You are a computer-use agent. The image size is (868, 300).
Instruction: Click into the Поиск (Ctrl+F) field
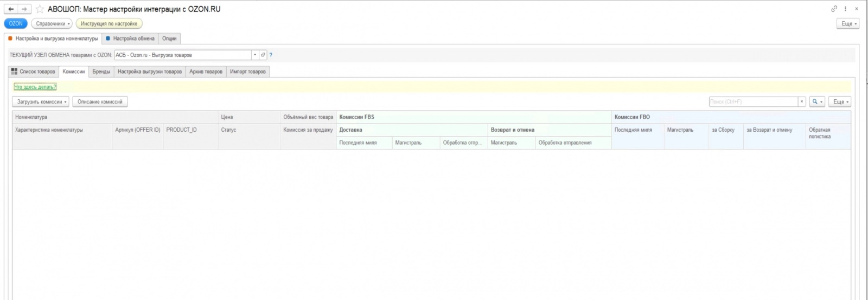753,101
